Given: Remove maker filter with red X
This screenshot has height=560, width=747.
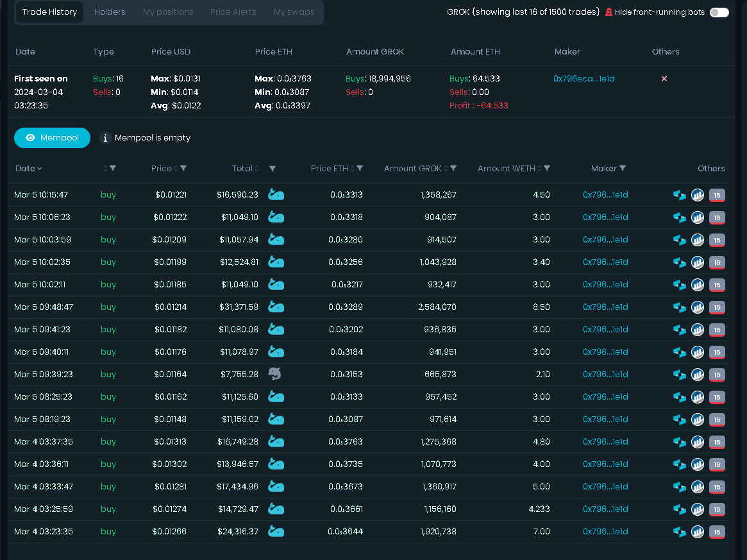Looking at the screenshot, I should point(664,79).
